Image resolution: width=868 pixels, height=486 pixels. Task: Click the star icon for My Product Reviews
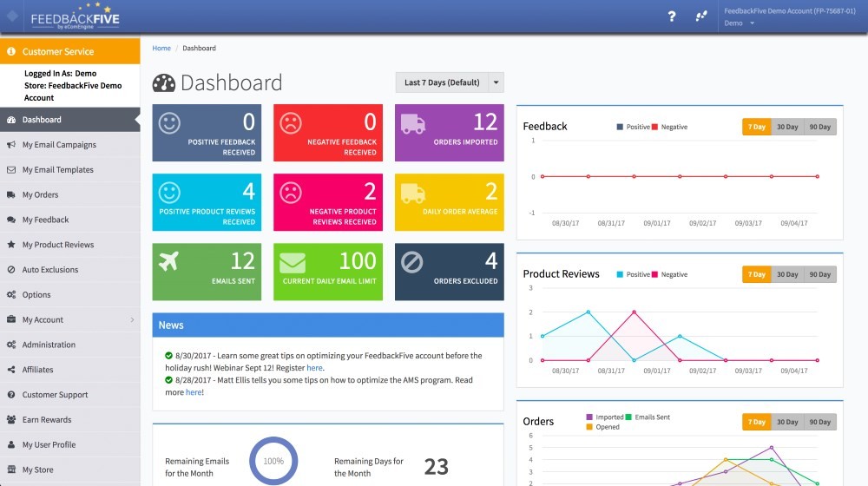click(11, 244)
